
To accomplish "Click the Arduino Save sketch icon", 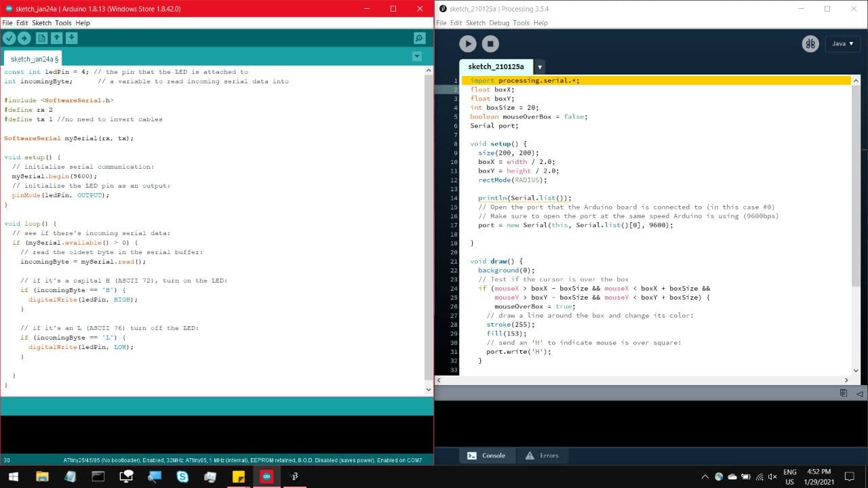I will point(72,39).
